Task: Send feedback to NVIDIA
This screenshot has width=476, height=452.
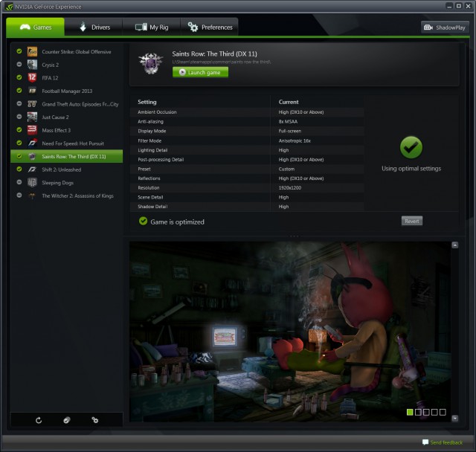Action: pyautogui.click(x=446, y=442)
